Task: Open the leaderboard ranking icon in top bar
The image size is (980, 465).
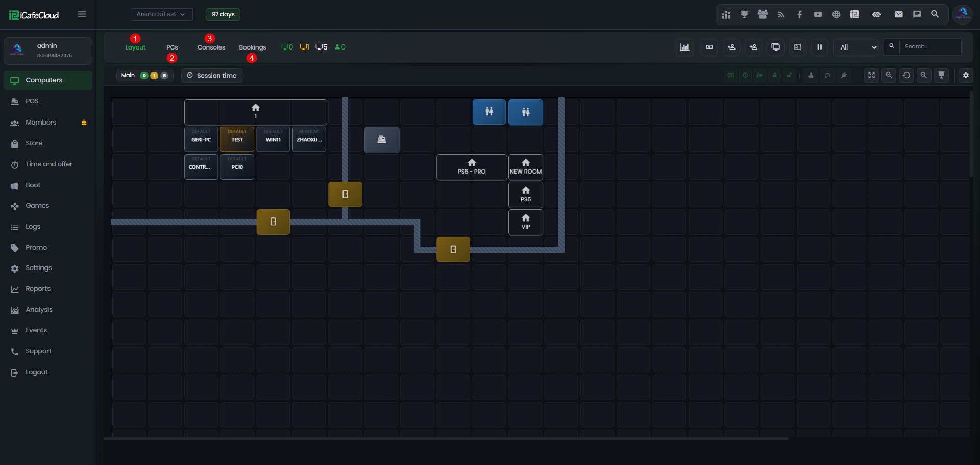Action: (x=726, y=15)
